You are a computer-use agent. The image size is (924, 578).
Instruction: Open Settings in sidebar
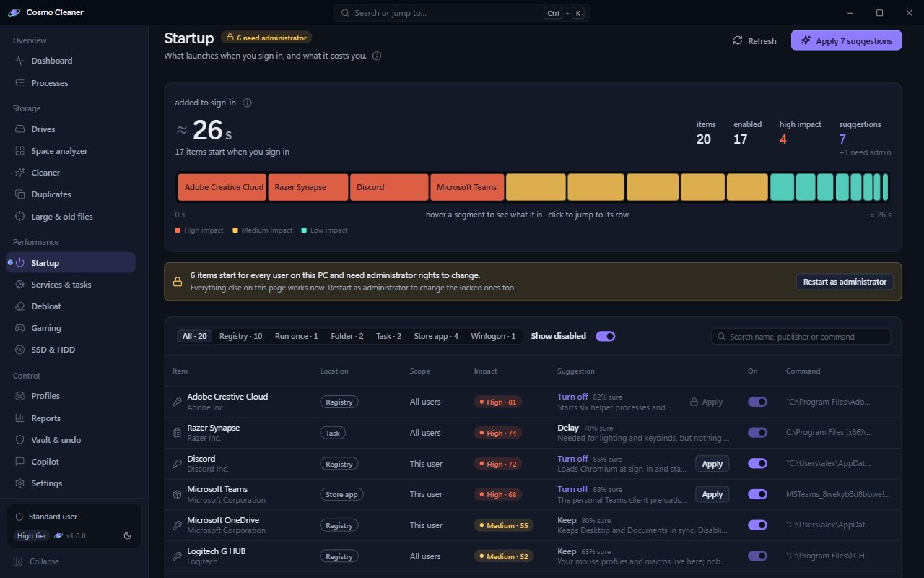click(71, 483)
